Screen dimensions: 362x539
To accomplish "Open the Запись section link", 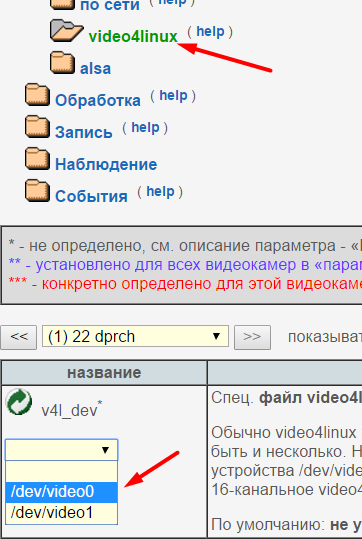I will (x=84, y=132).
